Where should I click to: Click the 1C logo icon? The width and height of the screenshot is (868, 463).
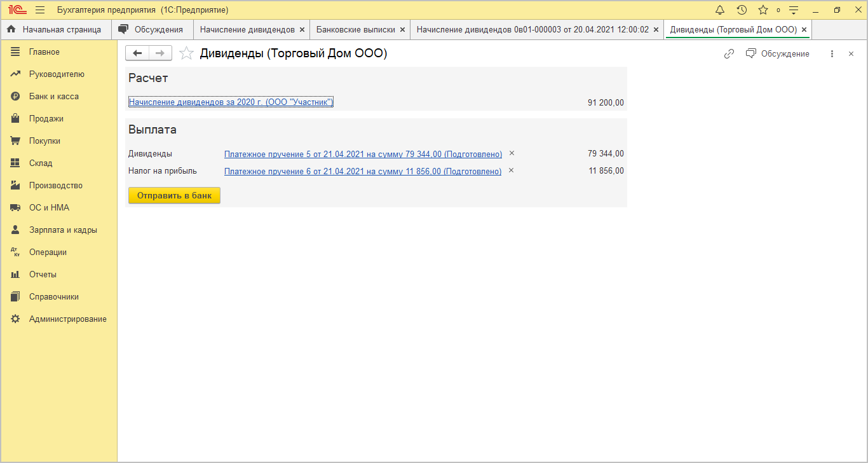pyautogui.click(x=17, y=10)
